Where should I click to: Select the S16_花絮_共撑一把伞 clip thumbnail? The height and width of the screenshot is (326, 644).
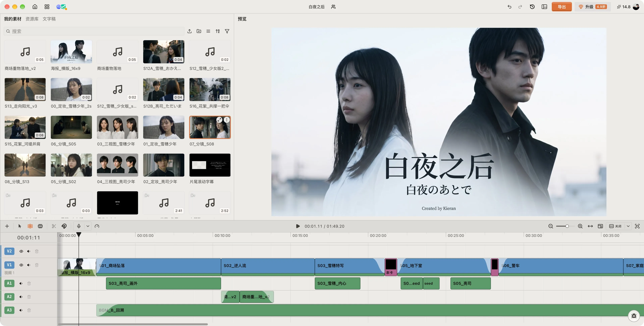[210, 89]
